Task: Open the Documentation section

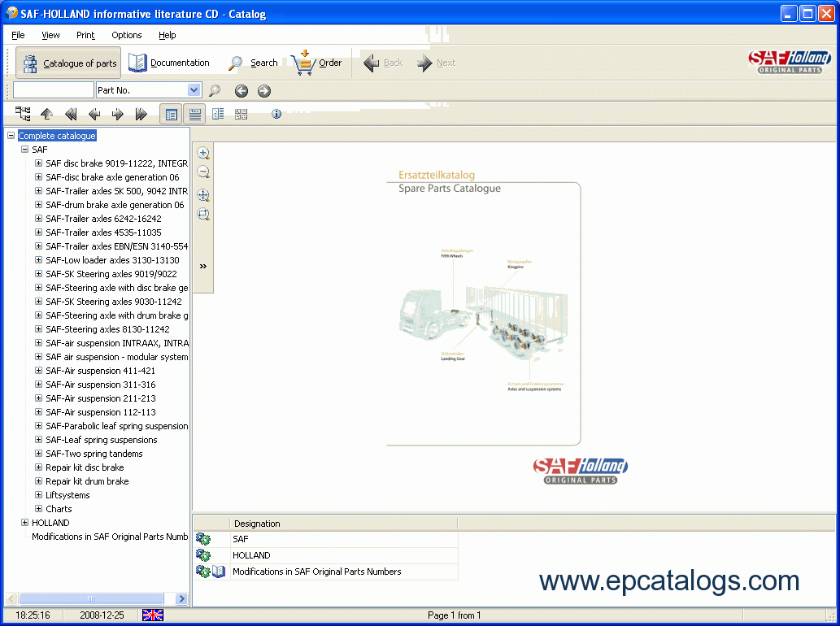Action: pyautogui.click(x=169, y=63)
